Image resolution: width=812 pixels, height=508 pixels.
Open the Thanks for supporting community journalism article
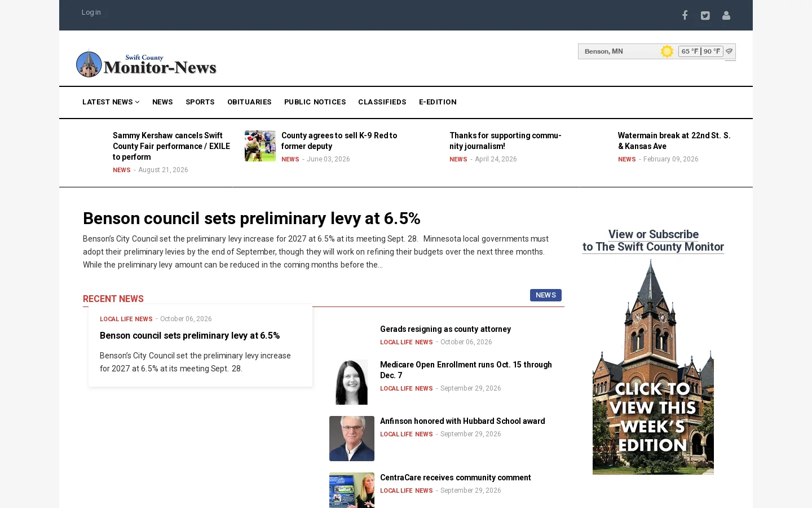coord(505,141)
